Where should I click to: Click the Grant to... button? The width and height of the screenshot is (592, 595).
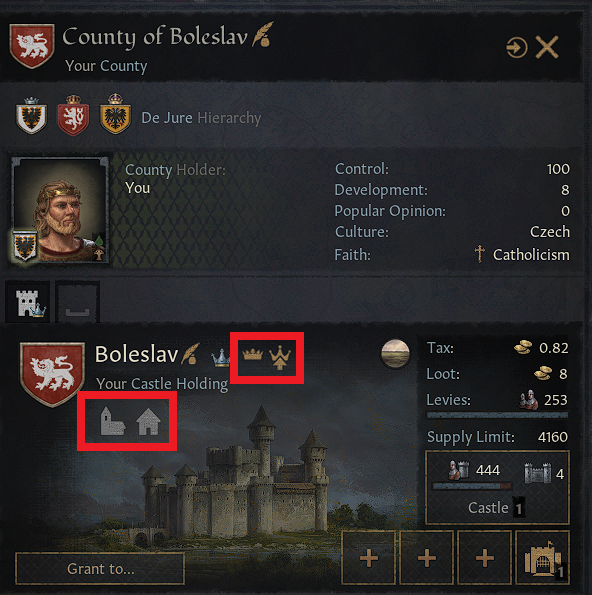pos(100,568)
